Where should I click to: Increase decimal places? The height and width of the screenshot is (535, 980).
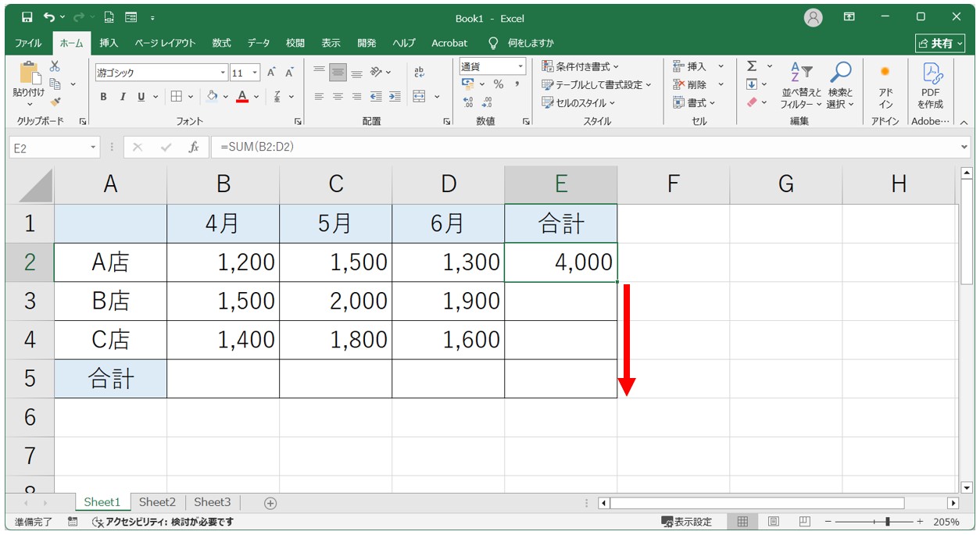pyautogui.click(x=468, y=102)
